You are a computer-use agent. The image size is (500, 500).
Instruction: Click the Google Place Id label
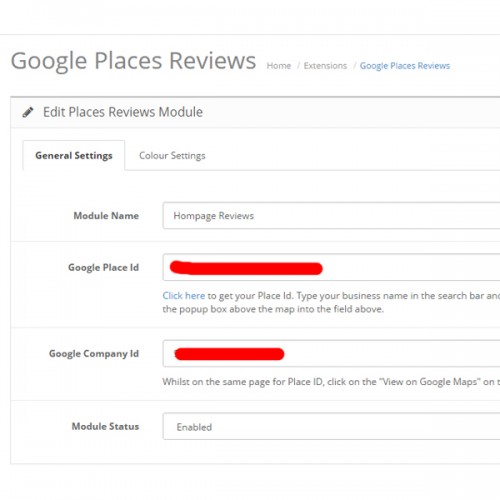point(103,268)
